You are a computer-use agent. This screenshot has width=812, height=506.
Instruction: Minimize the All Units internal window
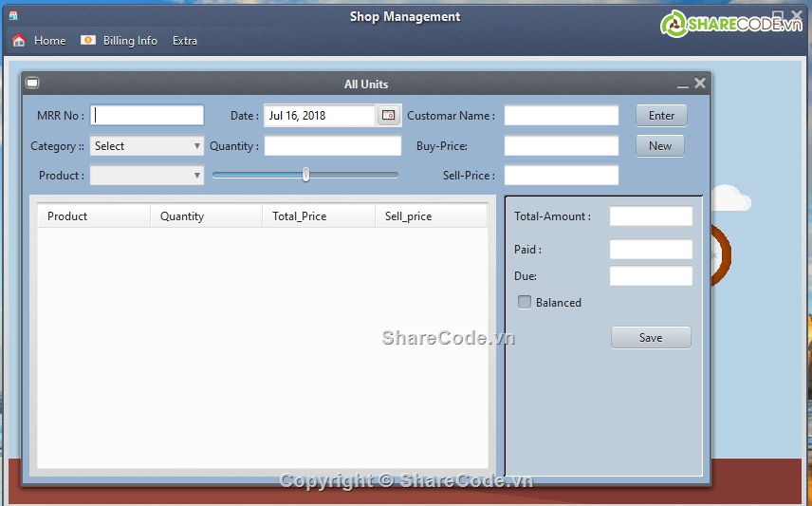coord(683,84)
